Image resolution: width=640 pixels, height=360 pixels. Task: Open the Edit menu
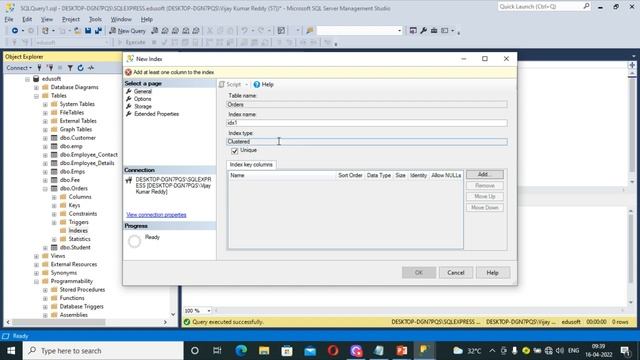(27, 19)
